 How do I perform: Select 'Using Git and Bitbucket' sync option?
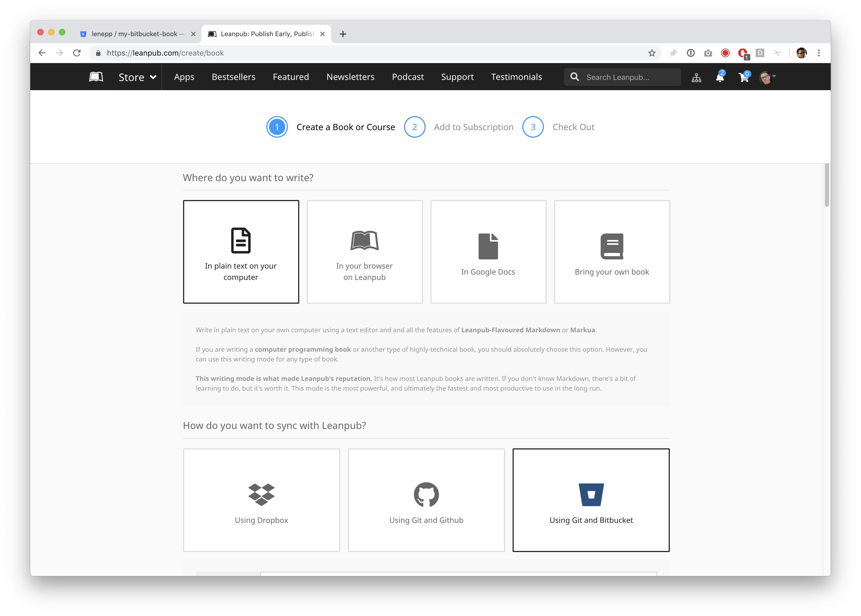tap(591, 500)
